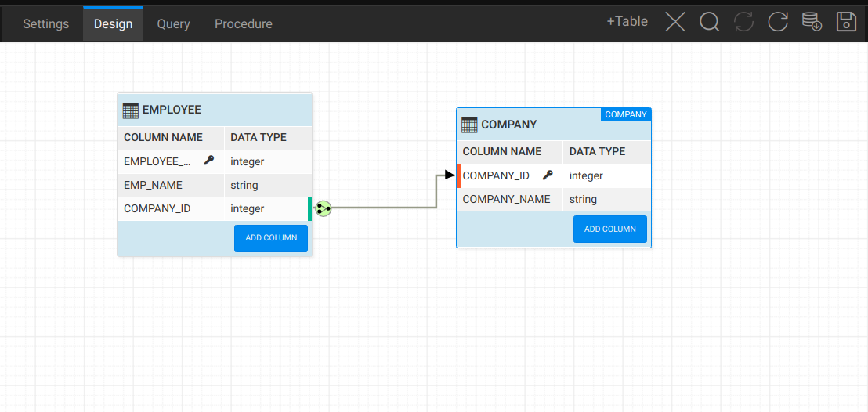The image size is (868, 412).
Task: Click the database download icon
Action: coord(812,22)
